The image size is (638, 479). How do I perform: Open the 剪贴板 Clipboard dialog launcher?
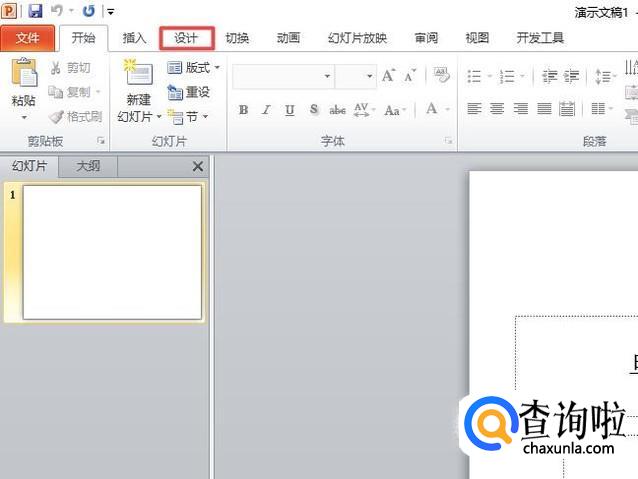pos(101,141)
